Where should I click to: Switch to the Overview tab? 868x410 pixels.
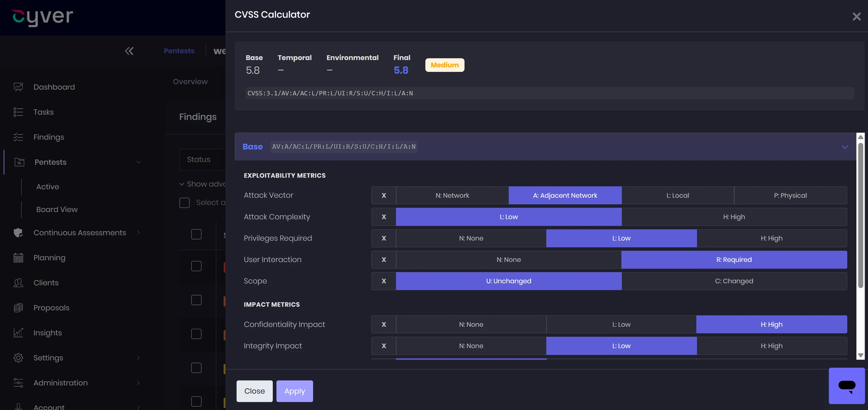[x=190, y=82]
